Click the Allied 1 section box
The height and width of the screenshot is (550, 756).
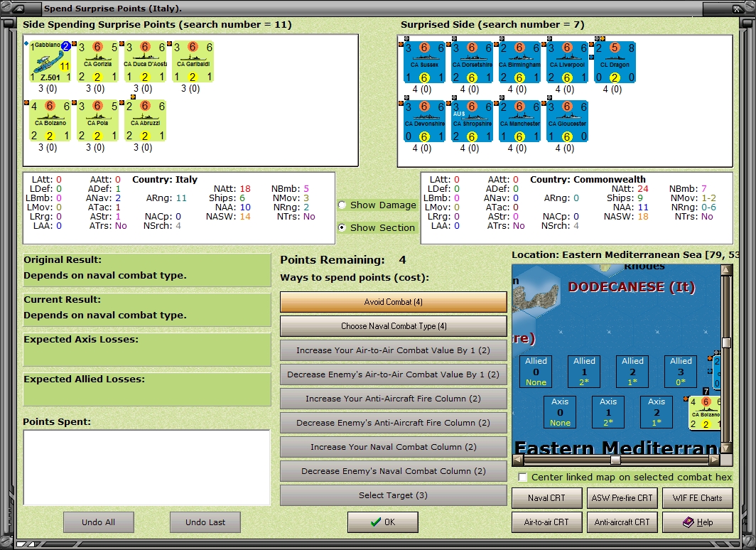pos(584,371)
